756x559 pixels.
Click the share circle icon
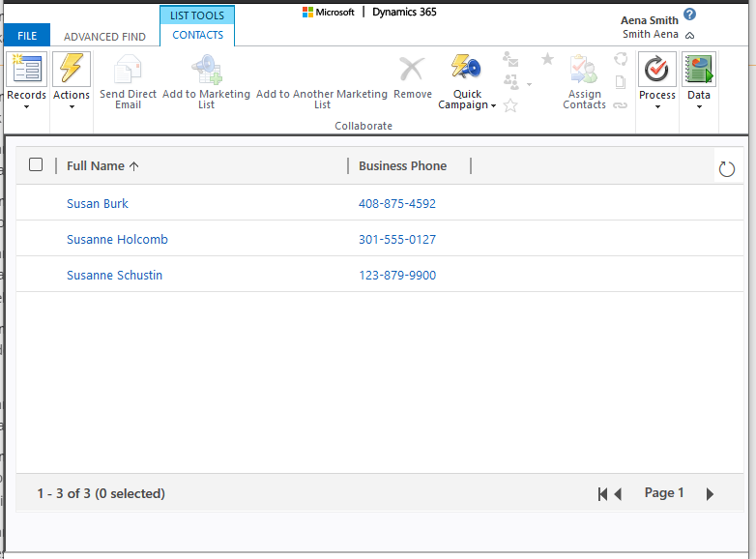(621, 59)
